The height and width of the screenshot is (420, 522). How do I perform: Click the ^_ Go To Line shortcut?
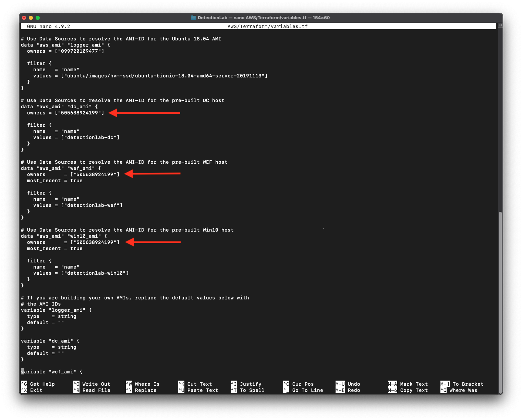tap(303, 390)
